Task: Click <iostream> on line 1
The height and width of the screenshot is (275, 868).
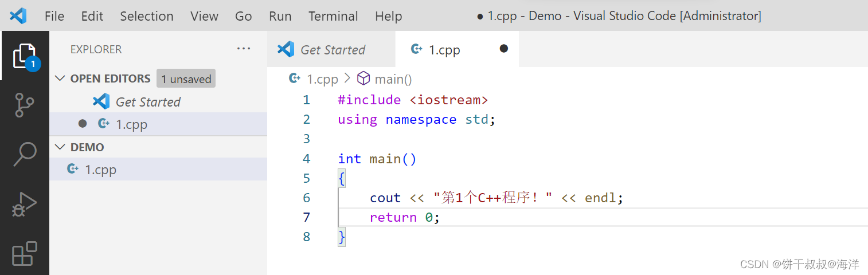Action: pos(449,100)
